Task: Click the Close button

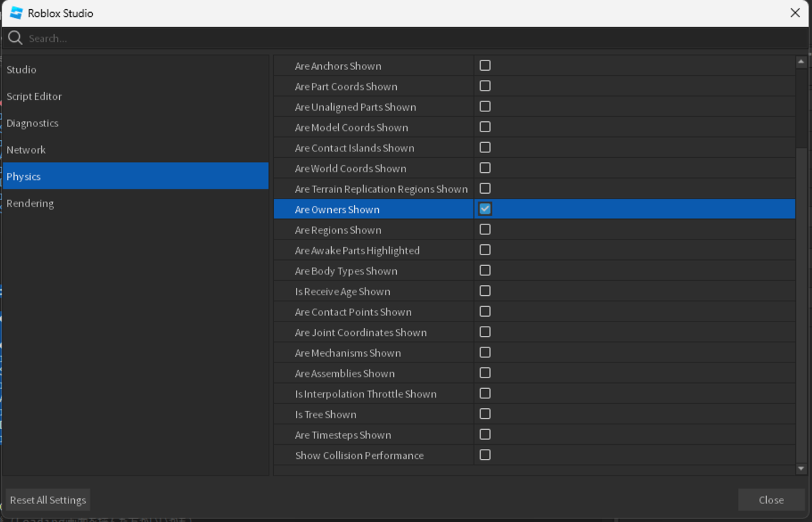Action: (x=771, y=500)
